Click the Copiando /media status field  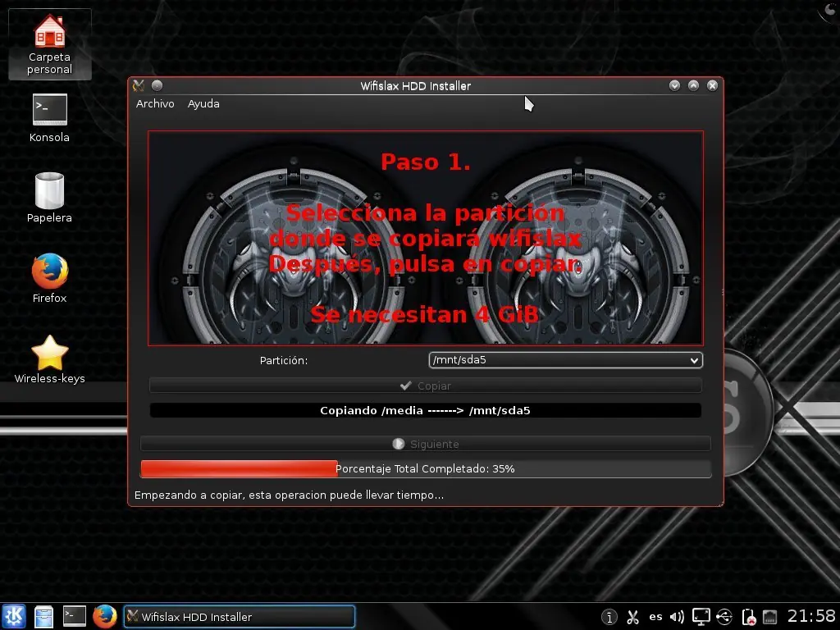tap(426, 410)
